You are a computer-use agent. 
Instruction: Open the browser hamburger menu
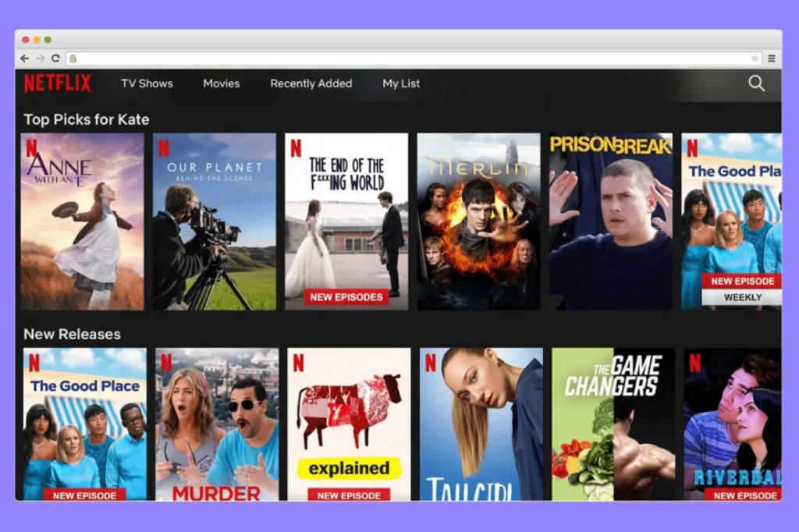[x=772, y=59]
